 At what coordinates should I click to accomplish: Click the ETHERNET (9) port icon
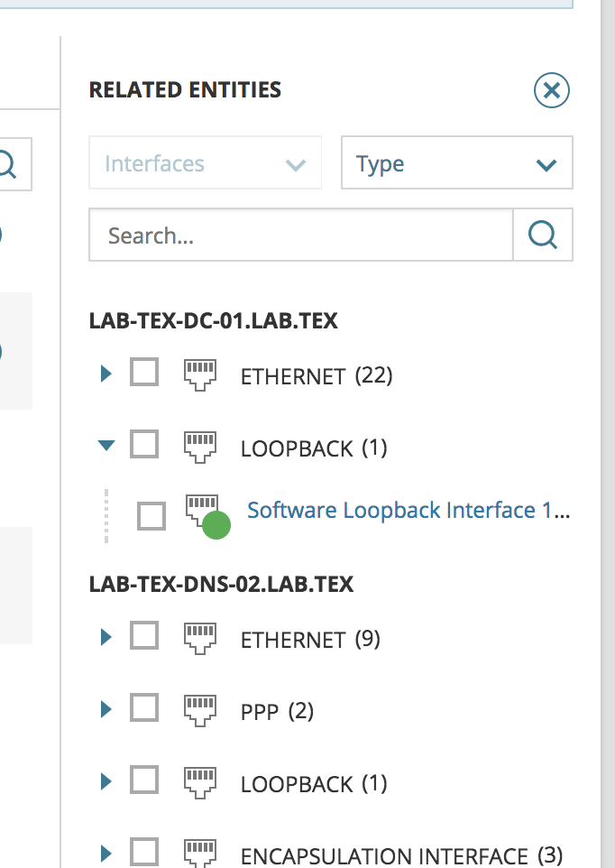point(200,638)
